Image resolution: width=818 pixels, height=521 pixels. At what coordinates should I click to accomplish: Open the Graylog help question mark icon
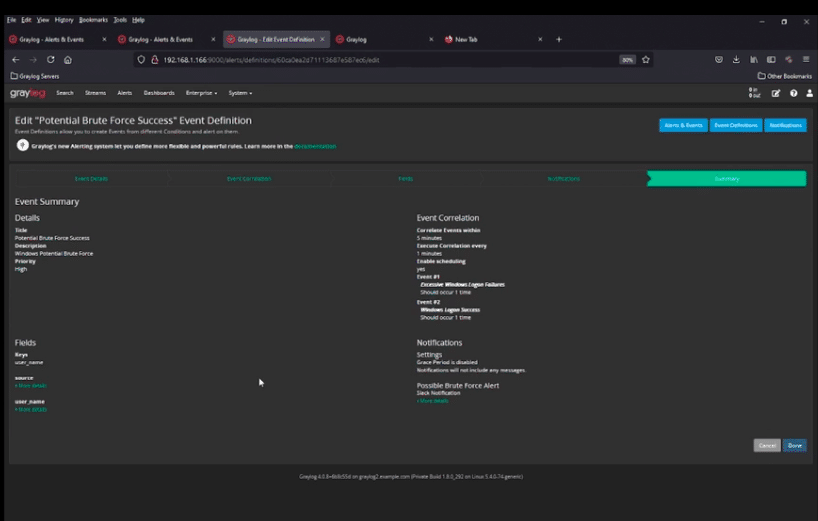click(794, 93)
